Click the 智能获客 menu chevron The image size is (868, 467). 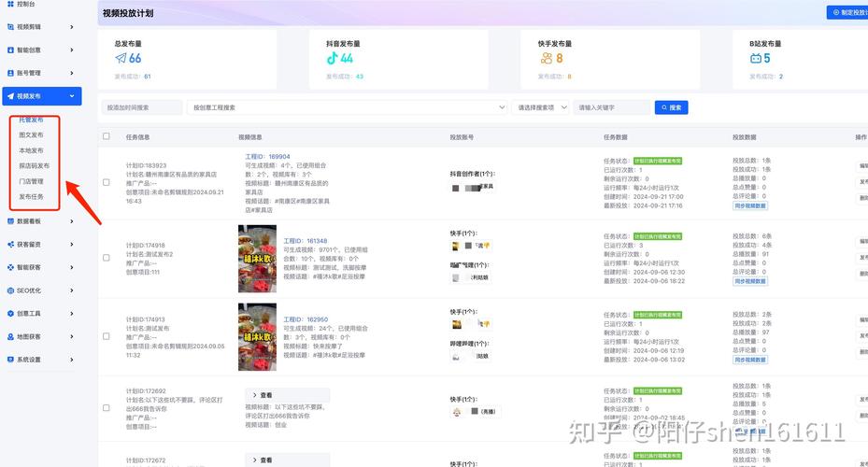point(71,267)
